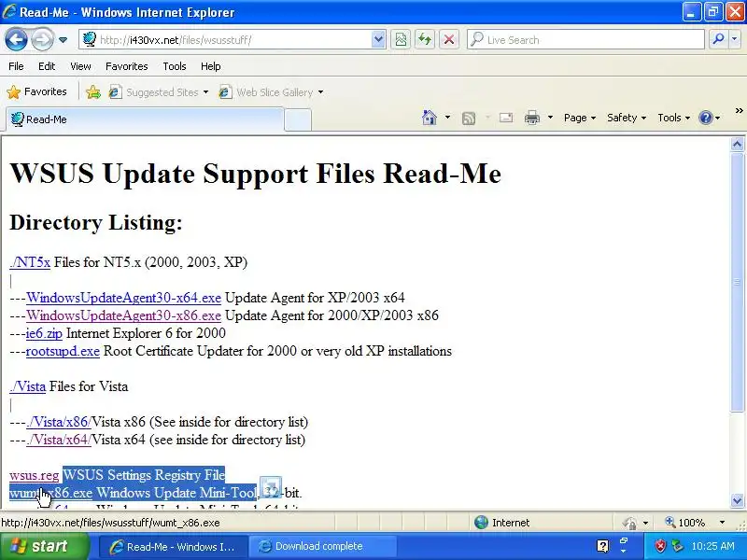Viewport: 747px width, 560px height.
Task: Click the red security shield tray icon
Action: [x=660, y=546]
